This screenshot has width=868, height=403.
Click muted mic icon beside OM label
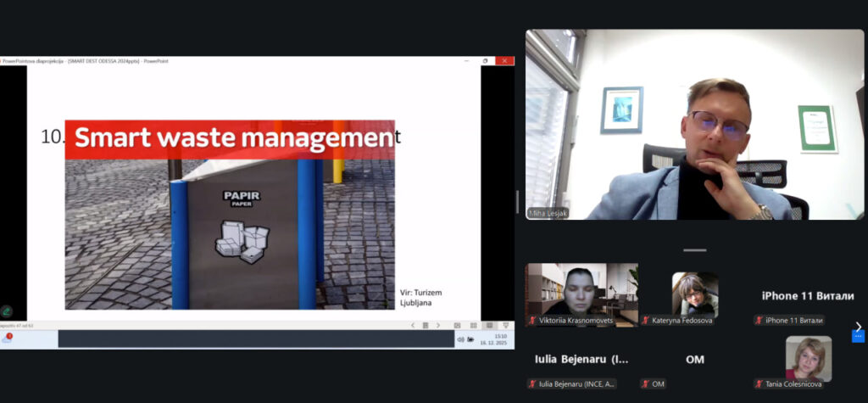645,384
